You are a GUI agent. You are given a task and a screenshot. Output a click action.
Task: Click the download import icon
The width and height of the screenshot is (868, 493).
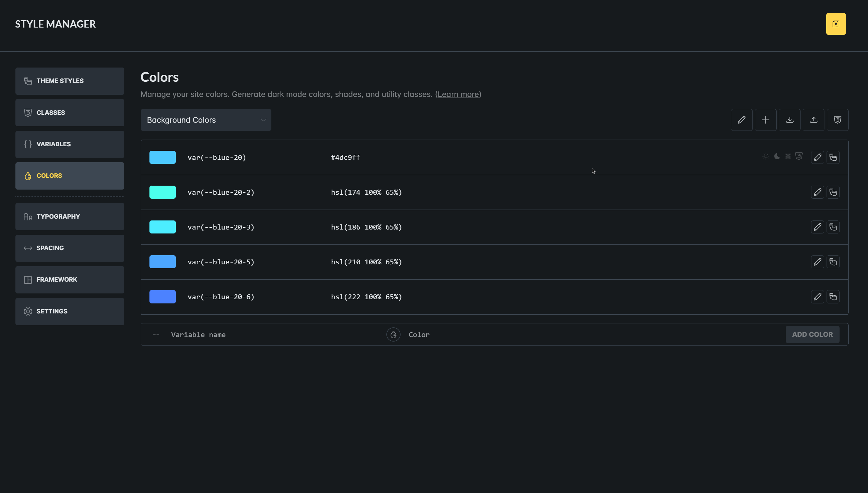click(790, 120)
